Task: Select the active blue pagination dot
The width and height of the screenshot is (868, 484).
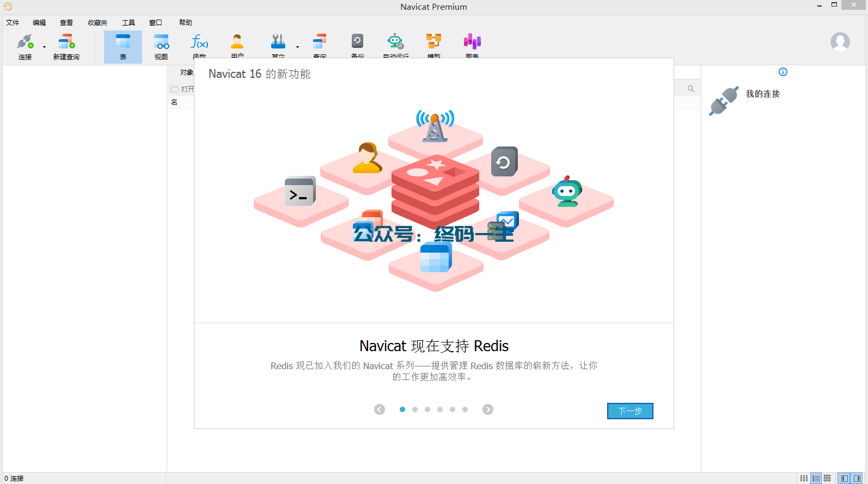Action: point(402,409)
